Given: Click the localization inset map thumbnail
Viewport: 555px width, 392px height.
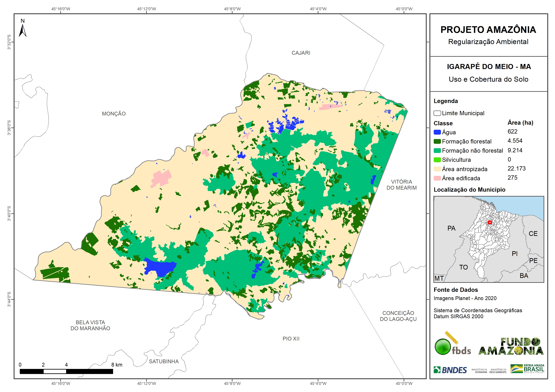Looking at the screenshot, I should coord(489,239).
